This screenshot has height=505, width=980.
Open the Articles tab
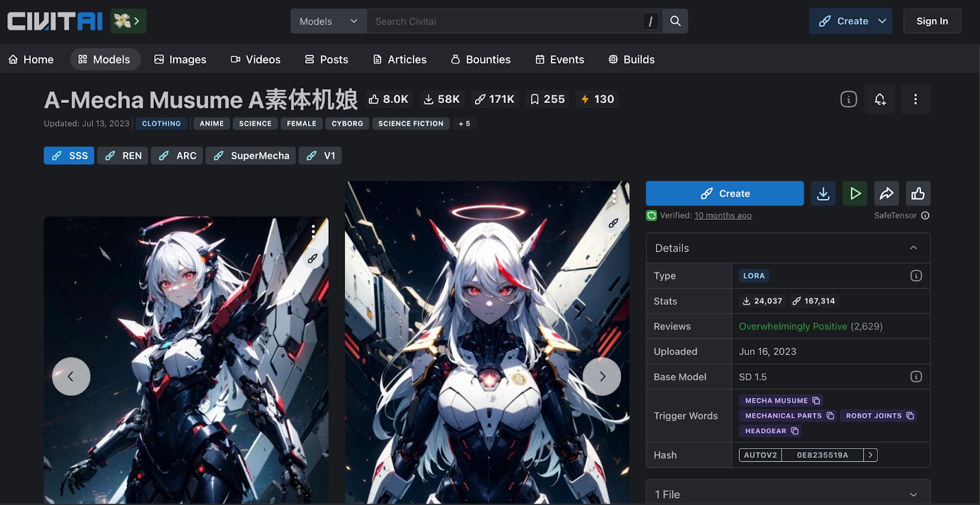pyautogui.click(x=399, y=59)
